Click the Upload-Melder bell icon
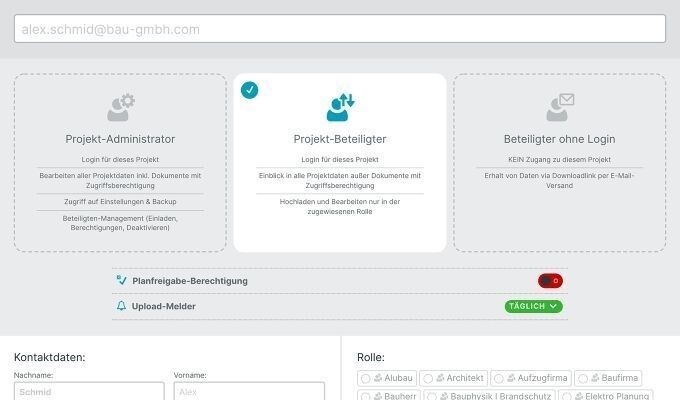Image resolution: width=680 pixels, height=400 pixels. [x=121, y=306]
